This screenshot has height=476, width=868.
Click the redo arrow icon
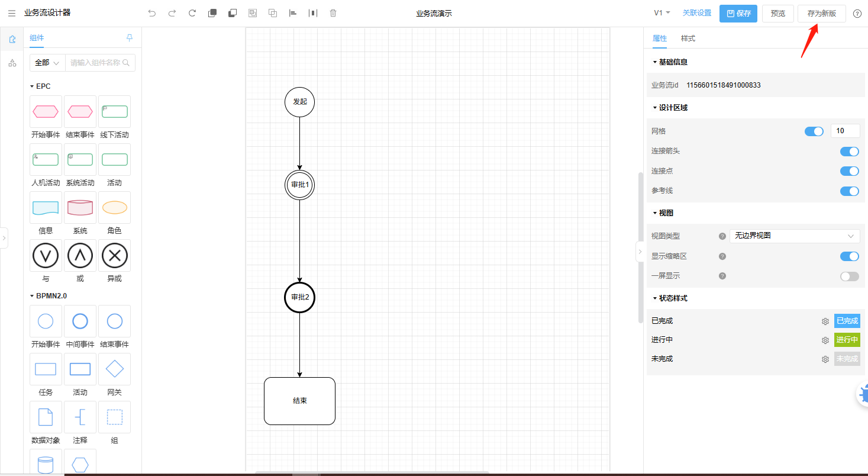point(172,13)
